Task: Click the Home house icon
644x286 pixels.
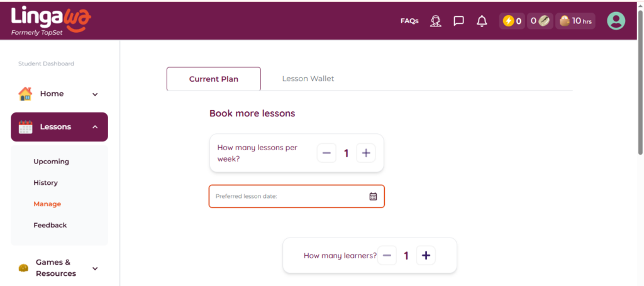Action: 25,94
